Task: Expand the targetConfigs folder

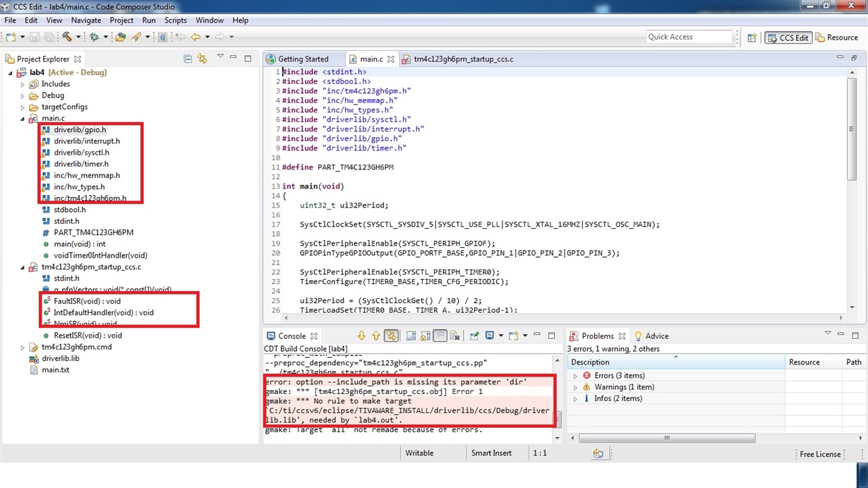Action: [23, 107]
